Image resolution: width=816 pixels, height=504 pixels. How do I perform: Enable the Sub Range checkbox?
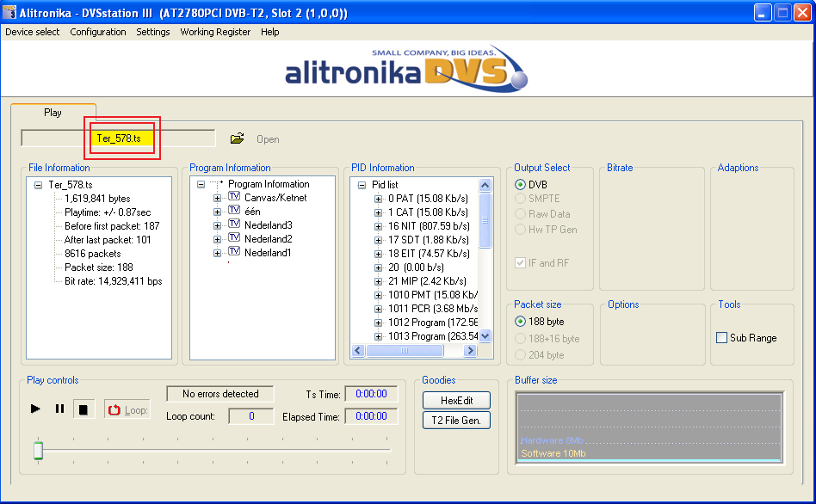[722, 337]
